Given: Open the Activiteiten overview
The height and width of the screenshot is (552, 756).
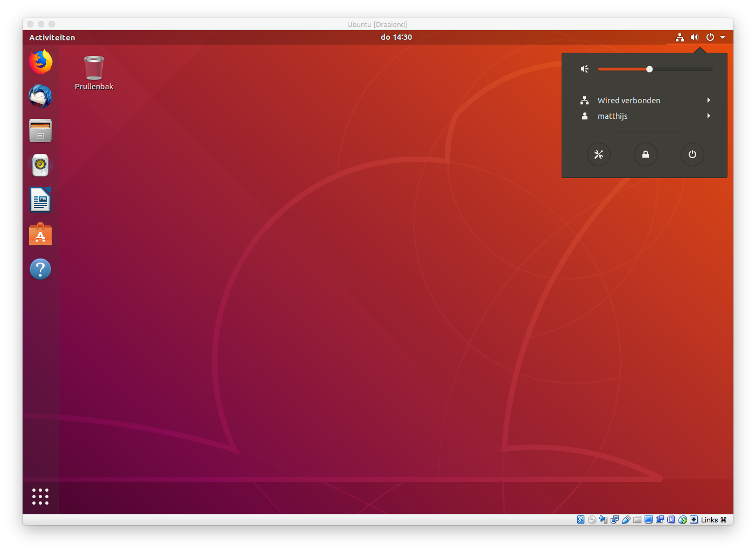Looking at the screenshot, I should click(x=52, y=37).
